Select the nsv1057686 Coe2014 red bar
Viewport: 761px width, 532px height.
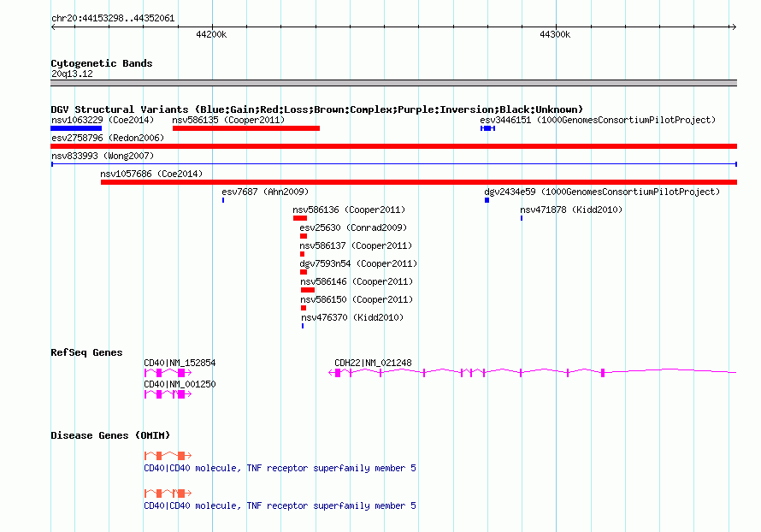coord(419,182)
